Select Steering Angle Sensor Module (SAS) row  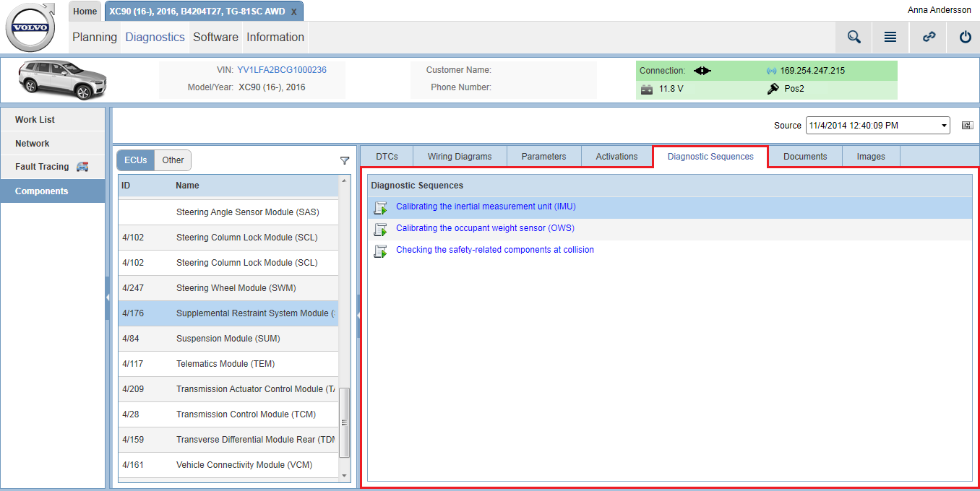pyautogui.click(x=228, y=212)
